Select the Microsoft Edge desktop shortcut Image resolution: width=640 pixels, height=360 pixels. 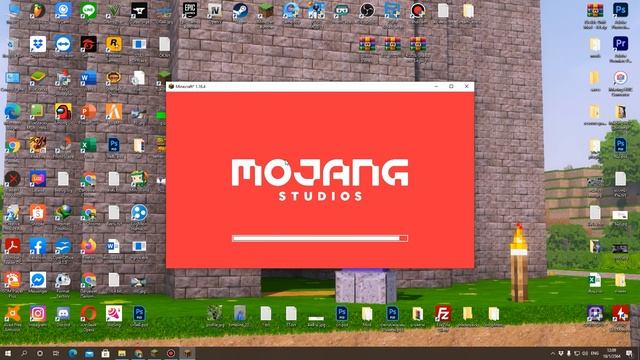[12, 111]
